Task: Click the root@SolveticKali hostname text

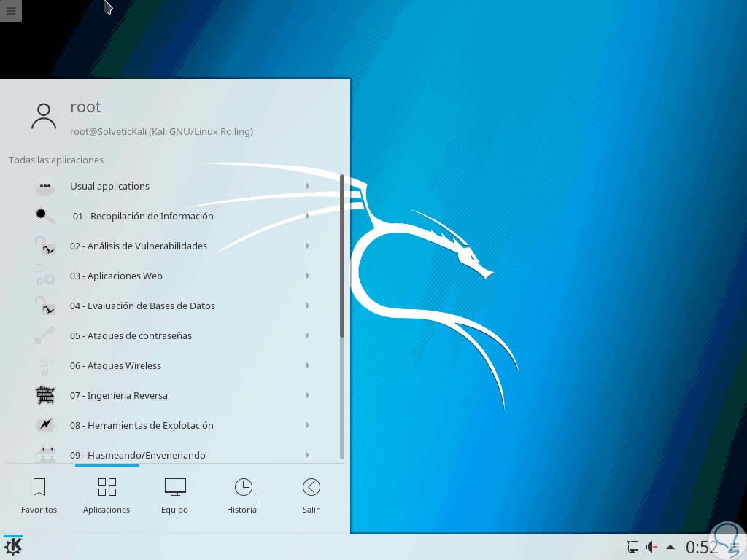Action: point(161,131)
